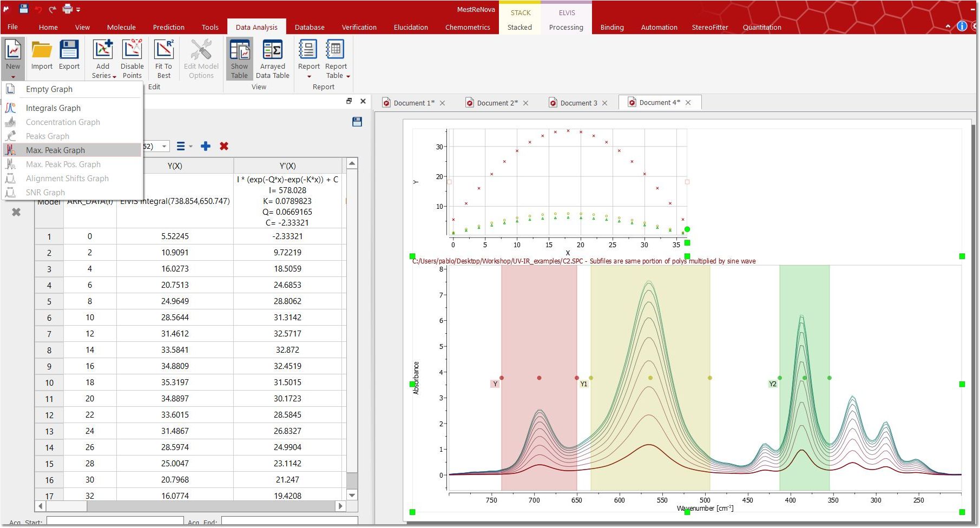Click the Report icon
This screenshot has height=528, width=980.
tap(308, 50)
